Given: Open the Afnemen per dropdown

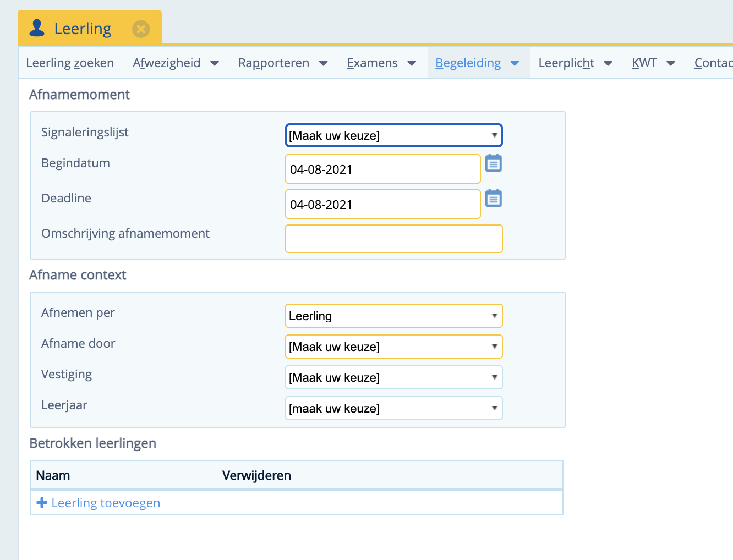Looking at the screenshot, I should (394, 316).
